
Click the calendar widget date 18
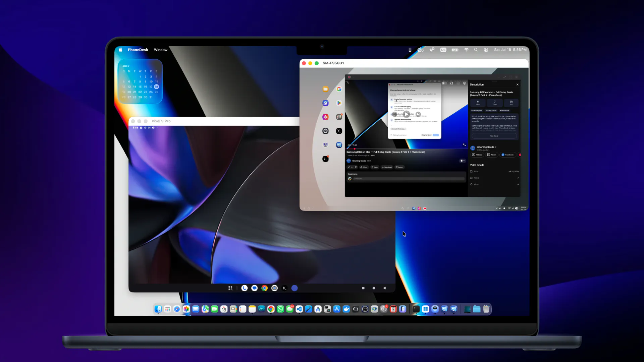pyautogui.click(x=156, y=86)
